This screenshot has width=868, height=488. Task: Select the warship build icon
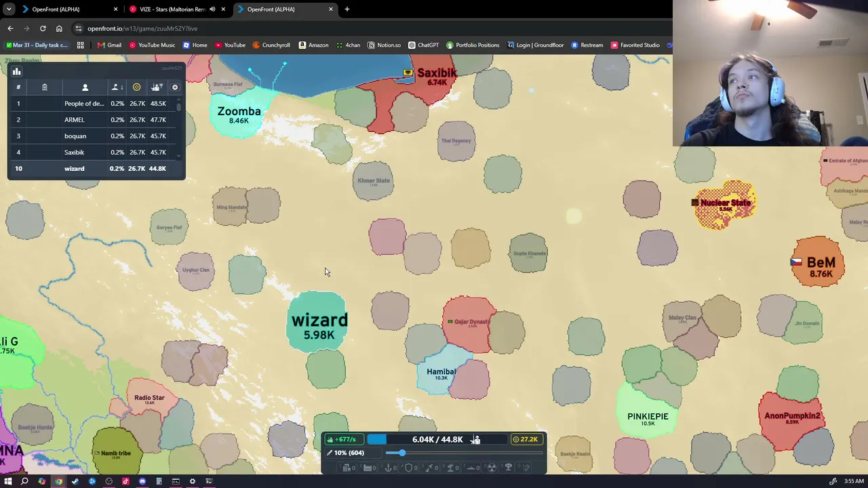[x=471, y=468]
